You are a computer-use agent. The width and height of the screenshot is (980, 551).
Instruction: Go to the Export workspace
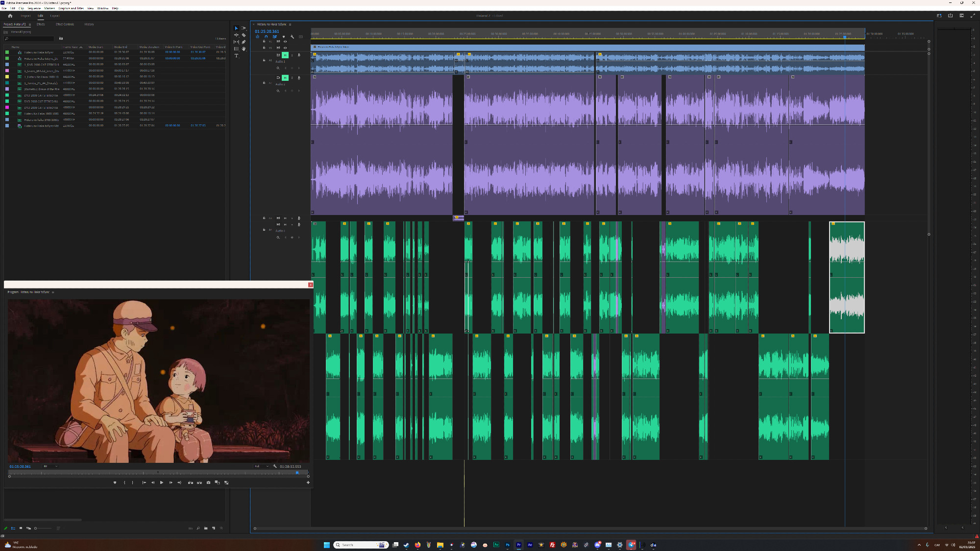(55, 16)
